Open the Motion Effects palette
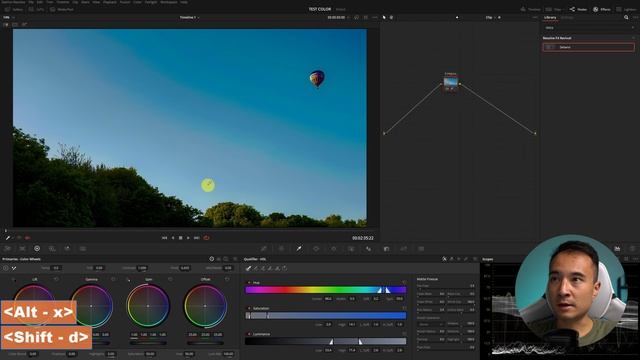The image size is (640, 360). [83, 248]
